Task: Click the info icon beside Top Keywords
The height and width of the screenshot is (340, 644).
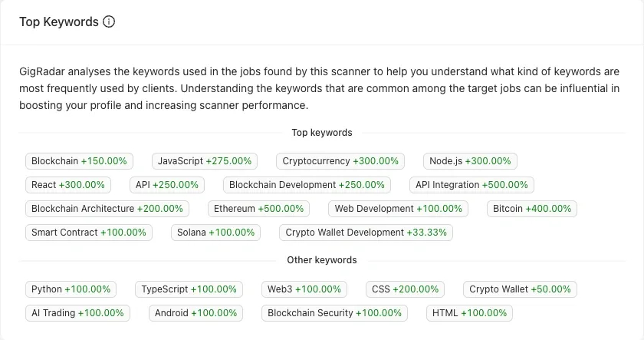Action: tap(109, 21)
